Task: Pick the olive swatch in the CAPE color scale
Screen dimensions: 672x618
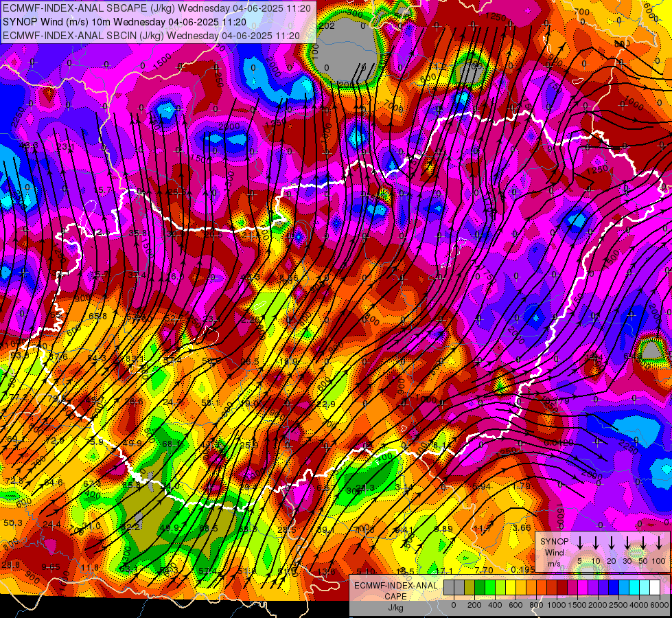Action: coord(470,587)
